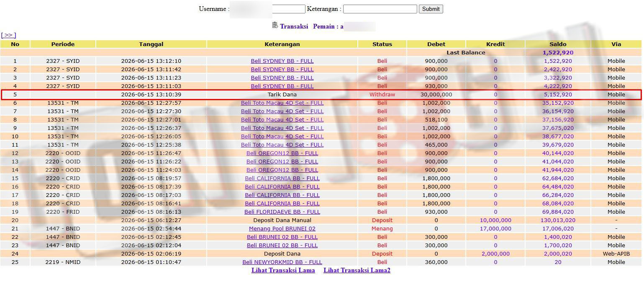Image resolution: width=644 pixels, height=282 pixels.
Task: Open the [>>] next page link
Action: point(8,35)
